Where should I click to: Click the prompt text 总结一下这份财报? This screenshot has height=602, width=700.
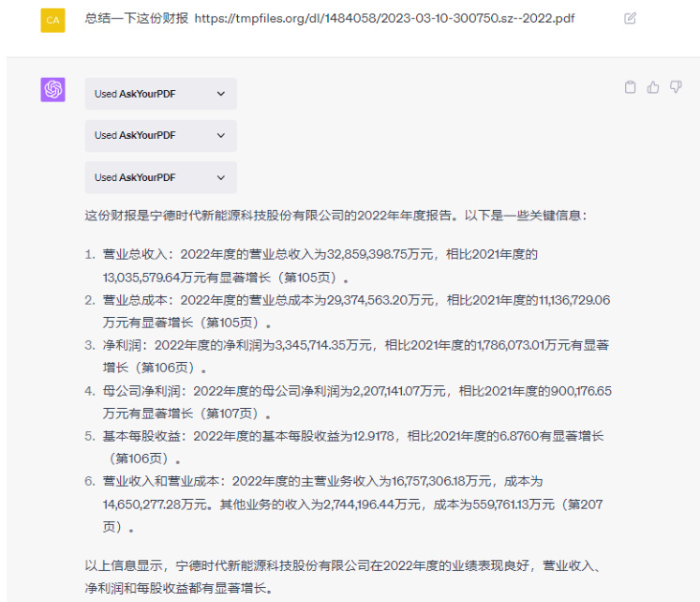[137, 18]
